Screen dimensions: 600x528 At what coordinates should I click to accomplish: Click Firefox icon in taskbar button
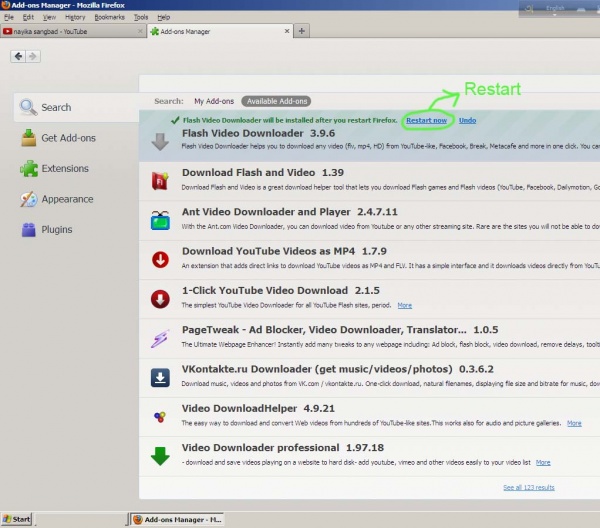pyautogui.click(x=138, y=519)
